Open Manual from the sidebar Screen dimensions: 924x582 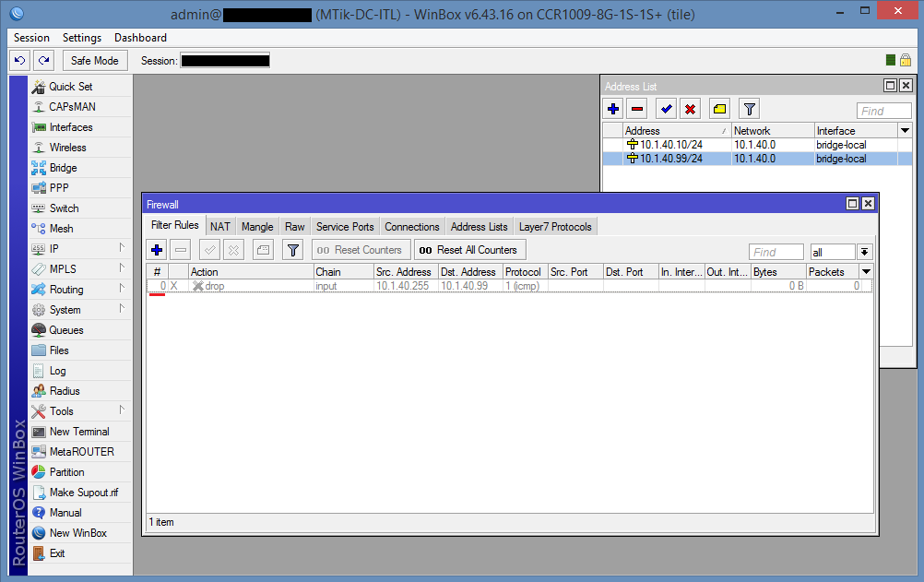tap(80, 513)
